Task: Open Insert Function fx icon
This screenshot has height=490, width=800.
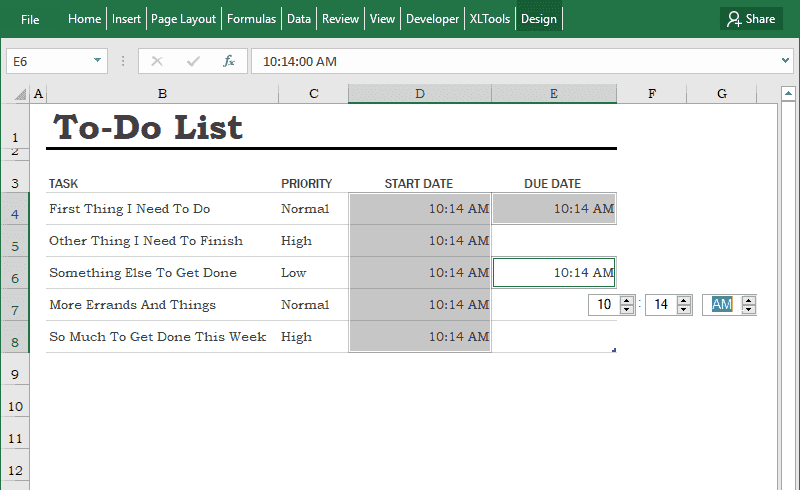Action: (x=229, y=61)
